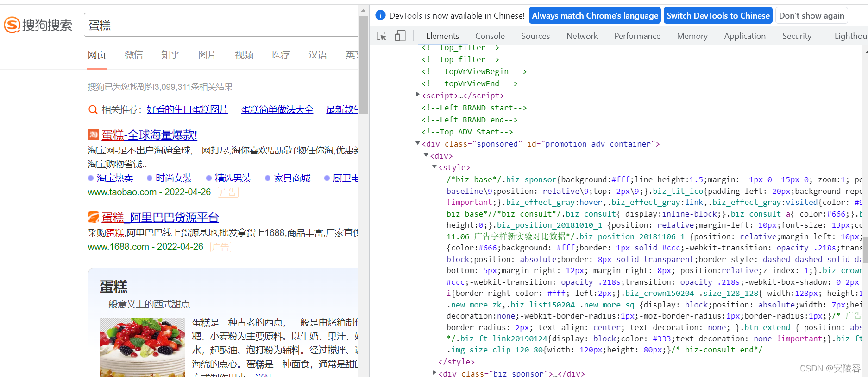868x377 pixels.
Task: Open the Elements tab in DevTools
Action: pyautogui.click(x=442, y=36)
